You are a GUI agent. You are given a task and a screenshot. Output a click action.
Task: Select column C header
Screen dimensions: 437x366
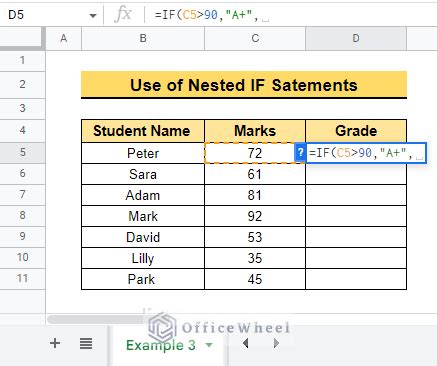click(x=255, y=38)
